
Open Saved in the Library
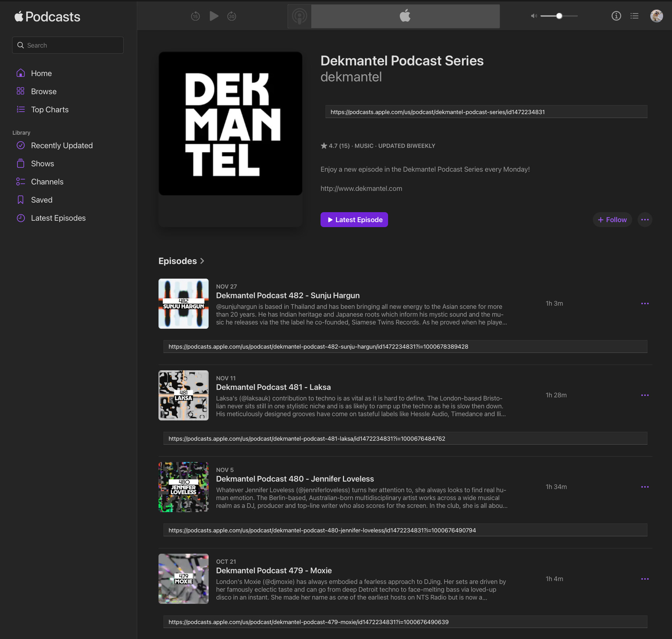pyautogui.click(x=42, y=200)
